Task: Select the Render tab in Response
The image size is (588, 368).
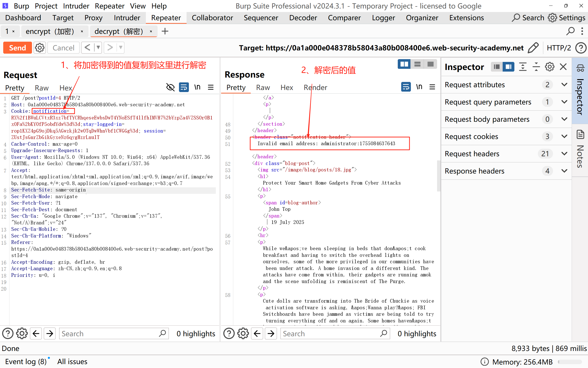Action: pos(315,87)
